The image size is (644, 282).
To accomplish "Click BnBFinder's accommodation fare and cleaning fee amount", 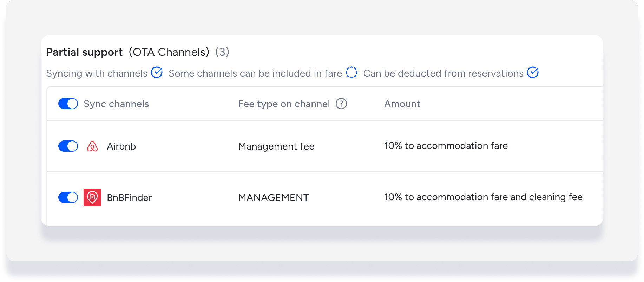I will [x=483, y=197].
